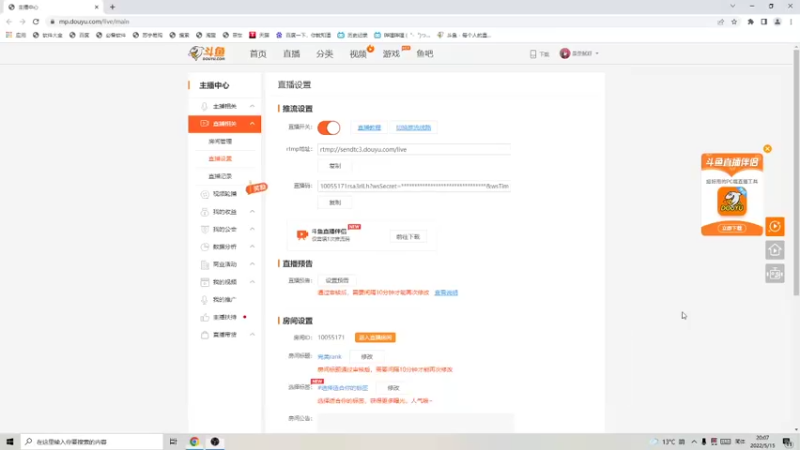Click the Windows taskbar search box
Screen dimensions: 800x450
point(92,441)
